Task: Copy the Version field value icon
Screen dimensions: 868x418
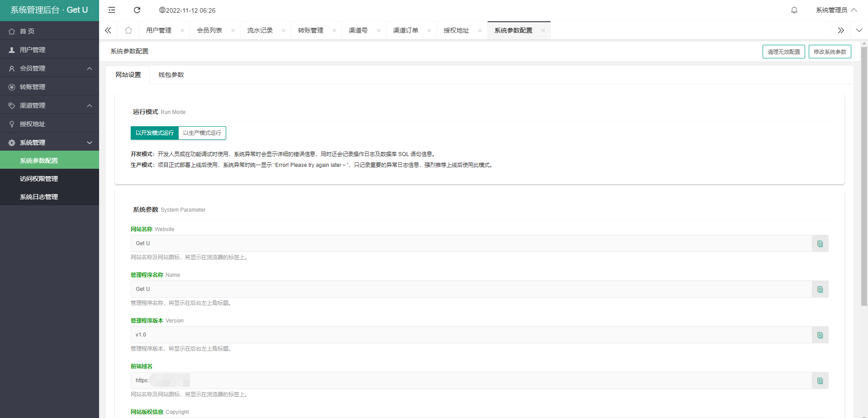Action: pyautogui.click(x=820, y=335)
